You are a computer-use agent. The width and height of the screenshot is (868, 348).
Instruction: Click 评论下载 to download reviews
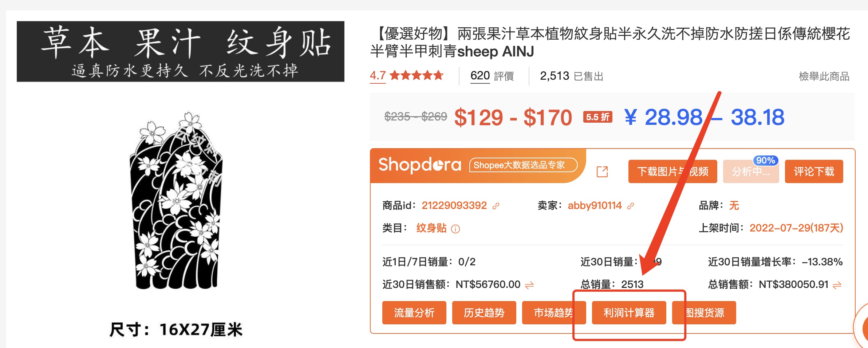pos(814,171)
